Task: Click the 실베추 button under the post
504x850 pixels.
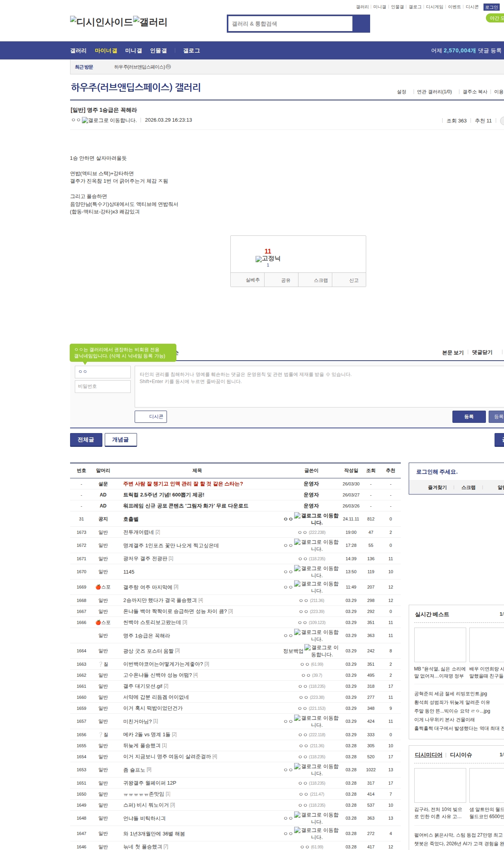Action: [248, 280]
